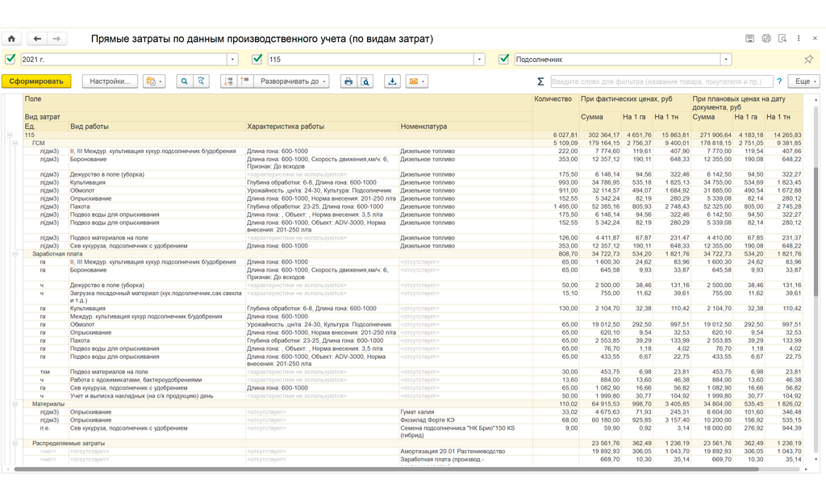Save report to file with download icon

click(x=393, y=81)
